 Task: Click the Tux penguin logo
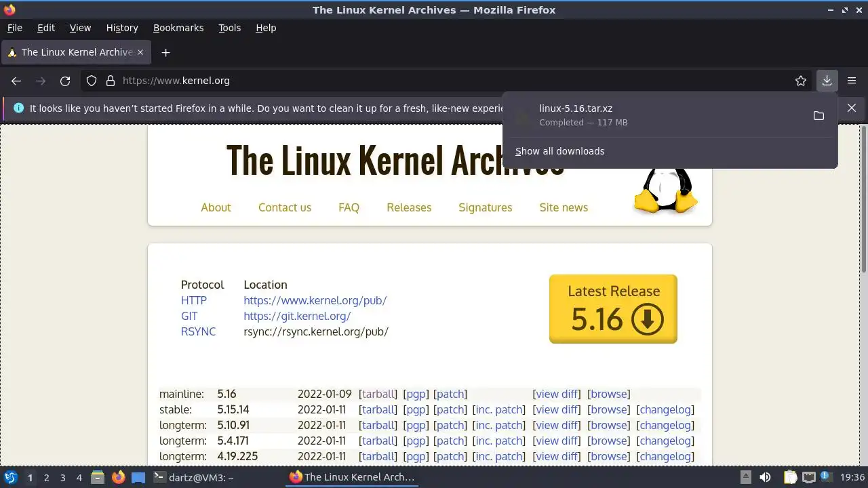click(665, 191)
